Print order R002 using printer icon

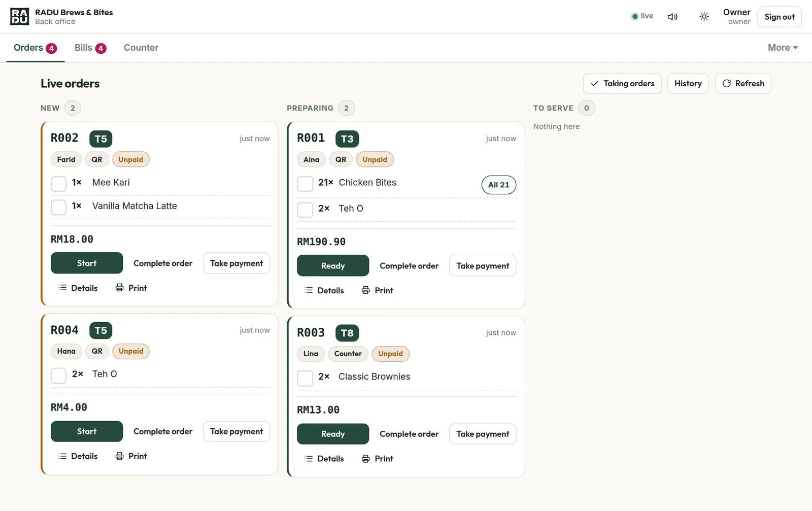120,288
